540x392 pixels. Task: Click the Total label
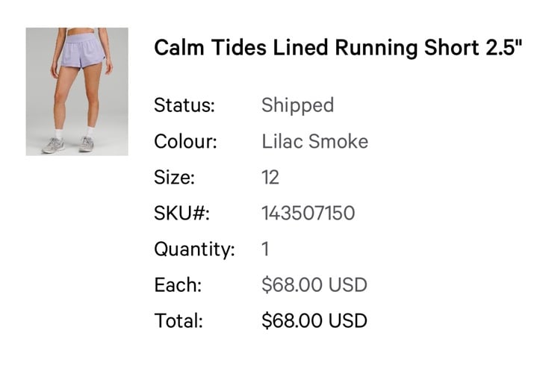coord(179,321)
